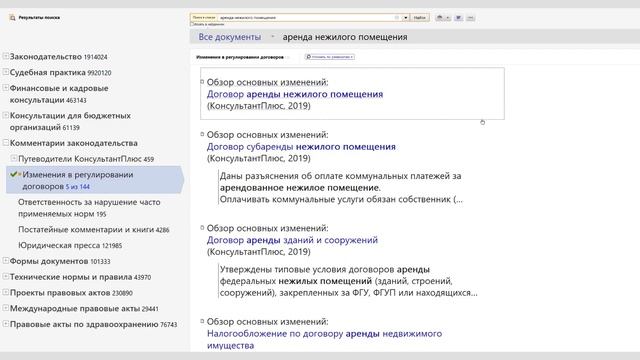The height and width of the screenshot is (360, 640).
Task: Expand the 'Формы документов' tree node
Action: 6,260
